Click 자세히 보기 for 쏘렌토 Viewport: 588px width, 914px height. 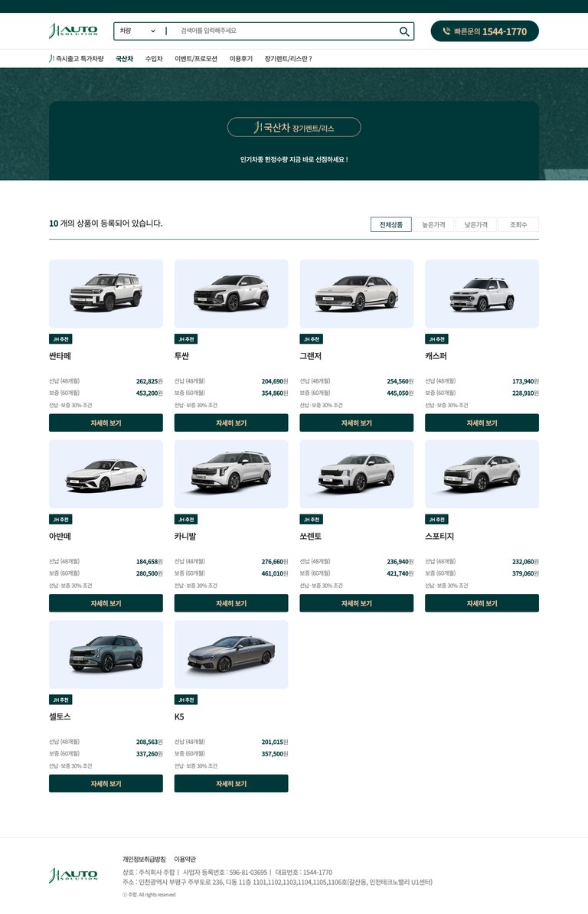coord(356,602)
